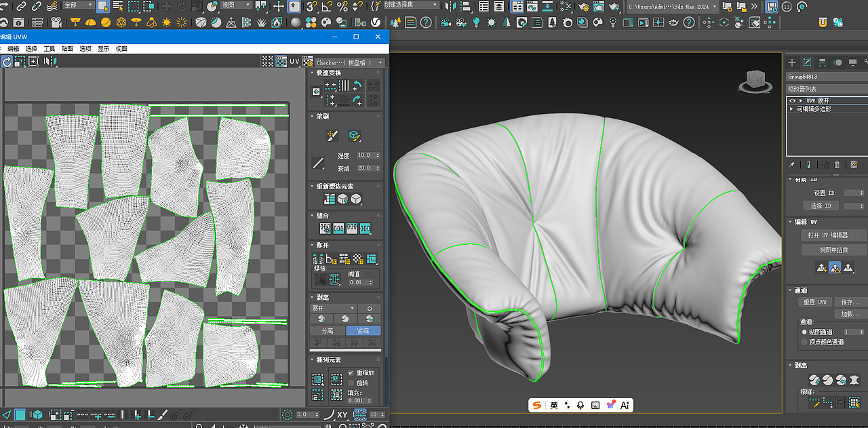Open the Modify tab icon
The image size is (868, 428).
(807, 62)
